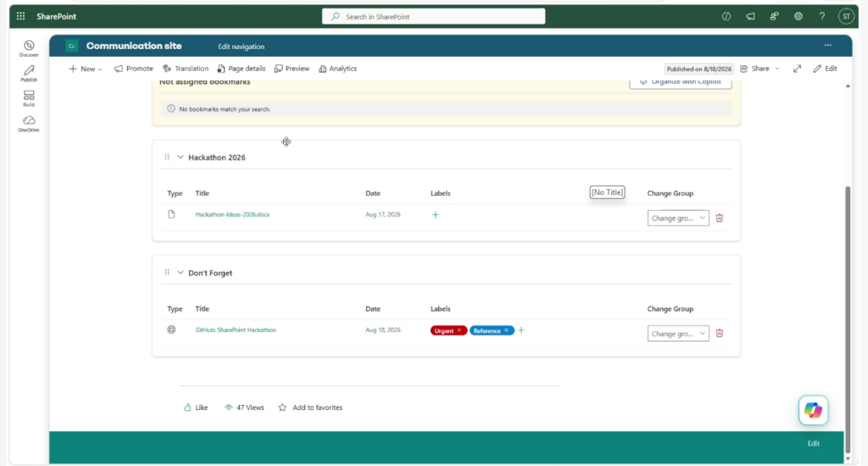Open the Discover icon in left rail

click(x=29, y=48)
